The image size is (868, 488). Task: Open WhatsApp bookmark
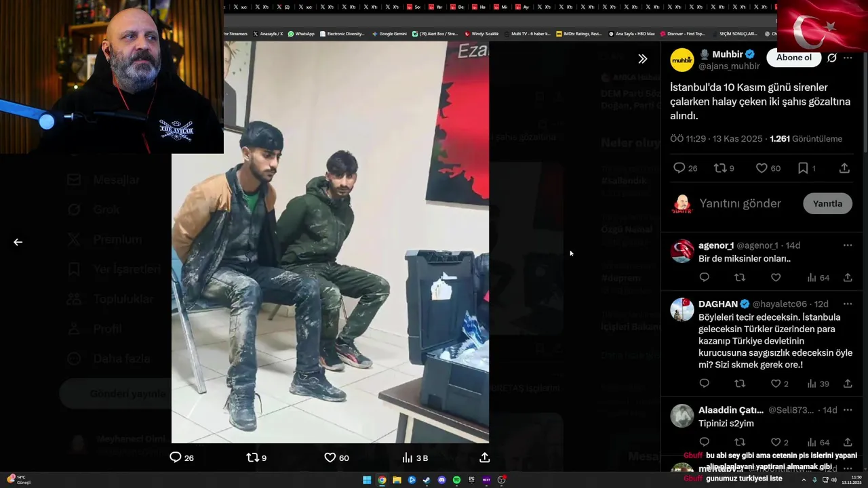point(301,33)
